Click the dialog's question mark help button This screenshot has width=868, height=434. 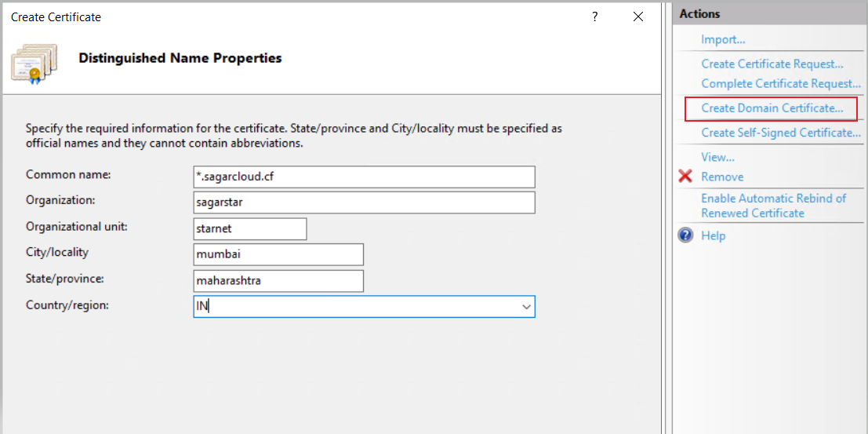pos(595,16)
